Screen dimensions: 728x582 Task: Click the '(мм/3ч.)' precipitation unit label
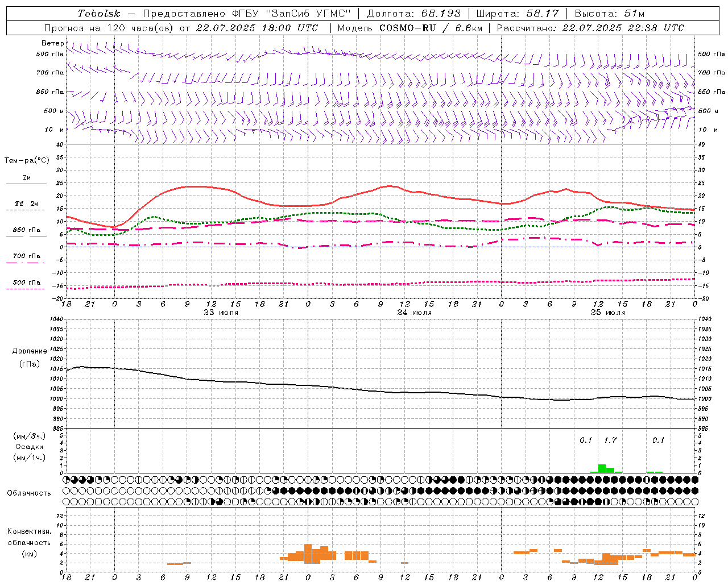[x=29, y=436]
